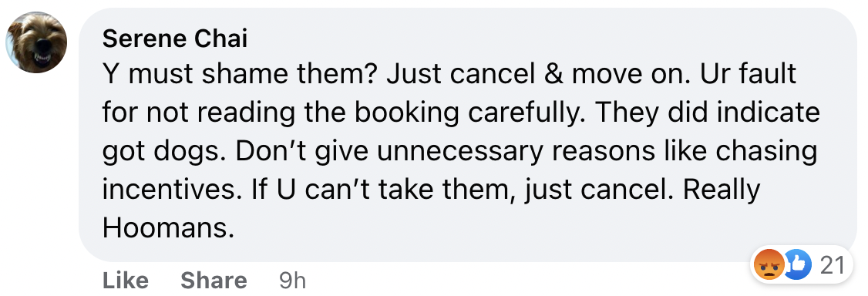Like Serene Chai's comment
Screen dimensions: 868x296
pyautogui.click(x=126, y=281)
